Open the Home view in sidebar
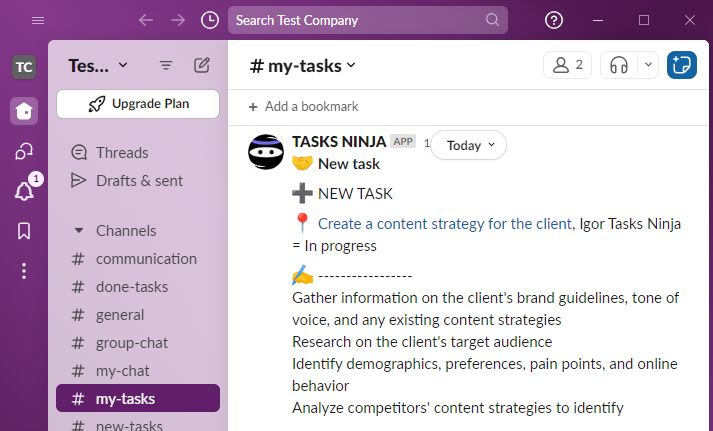The height and width of the screenshot is (431, 713). tap(24, 111)
